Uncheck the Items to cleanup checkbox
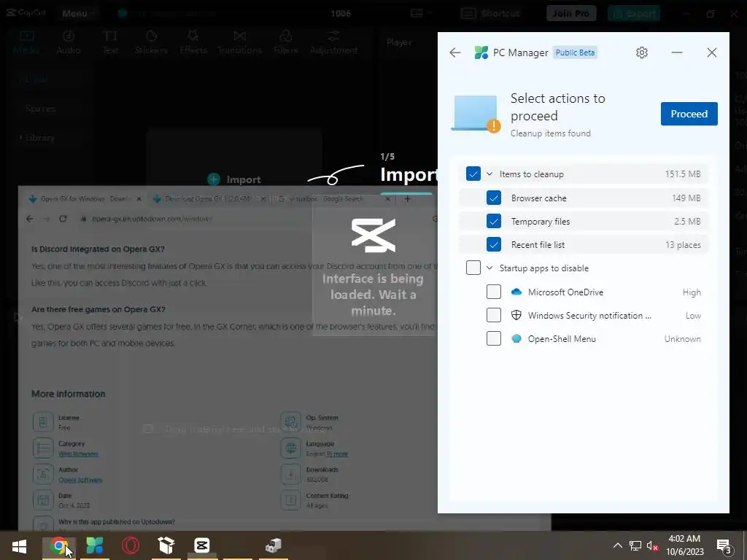 pyautogui.click(x=473, y=174)
